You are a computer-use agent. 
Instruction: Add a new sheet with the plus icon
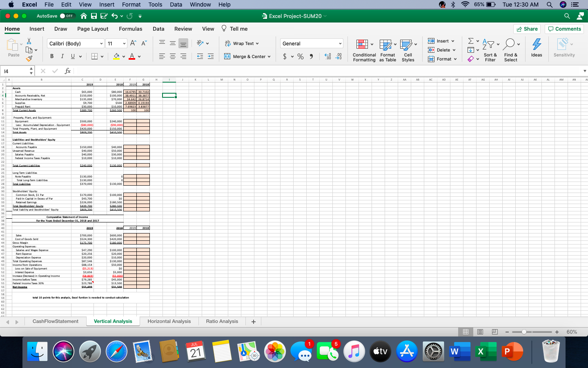[x=254, y=322]
